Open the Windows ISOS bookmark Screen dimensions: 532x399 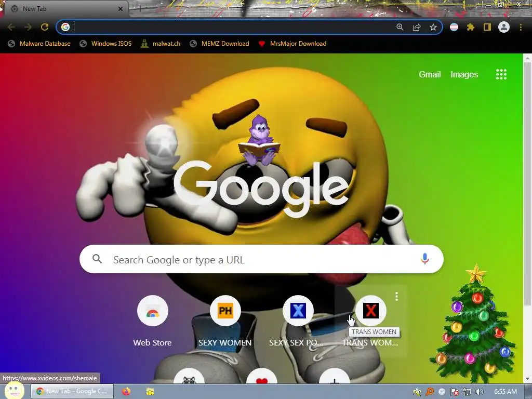pos(105,44)
